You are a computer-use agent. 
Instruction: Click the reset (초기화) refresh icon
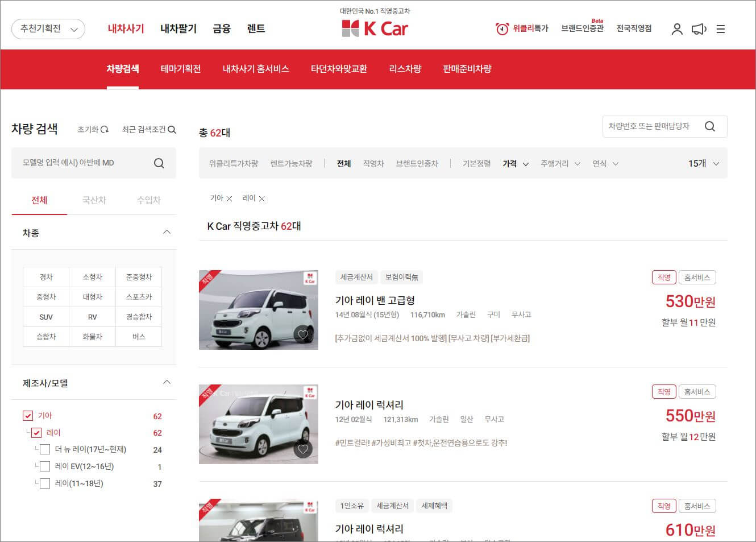tap(105, 130)
